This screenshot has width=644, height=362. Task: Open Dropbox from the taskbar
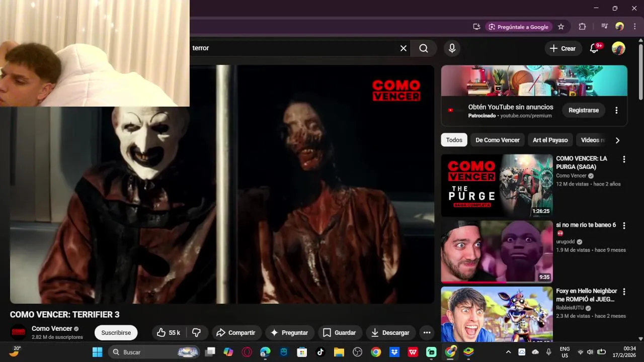tap(394, 352)
